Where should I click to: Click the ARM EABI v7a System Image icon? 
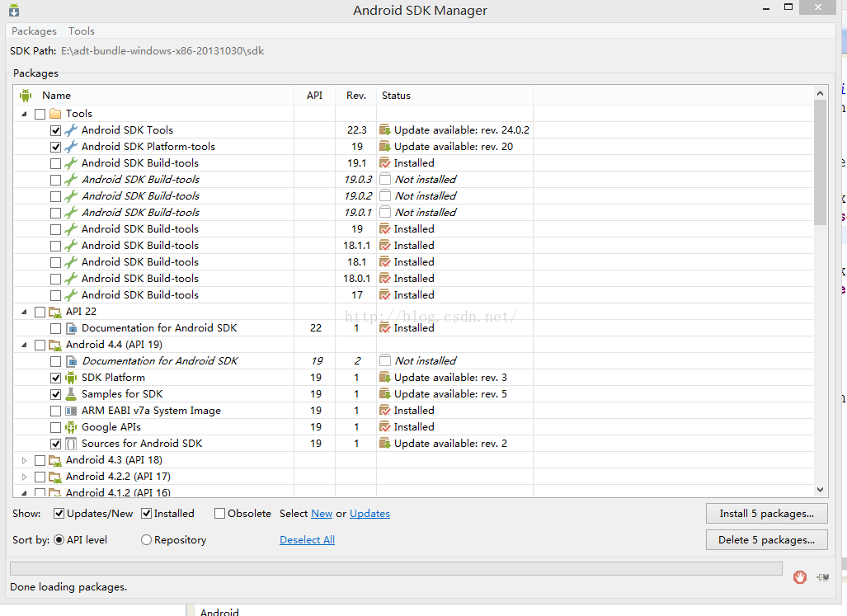(71, 411)
